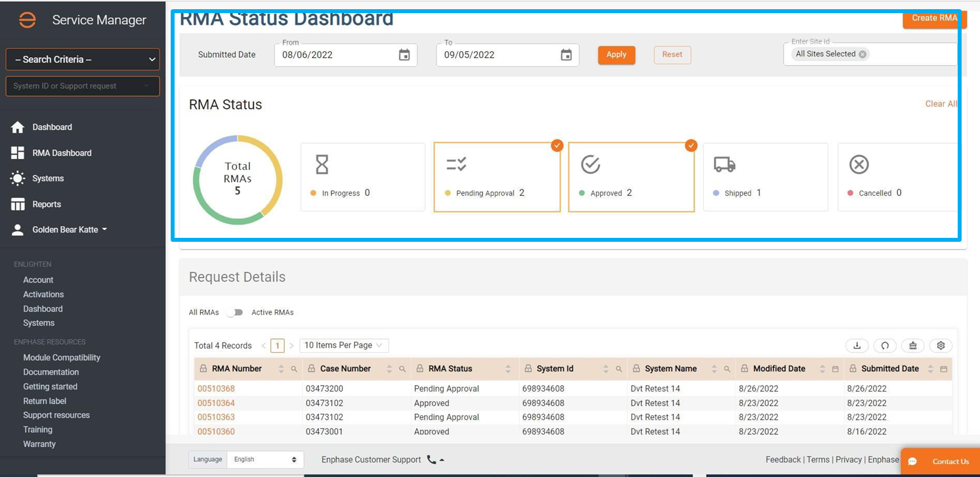Open Reports in the sidebar
The height and width of the screenshot is (477, 980).
[47, 204]
